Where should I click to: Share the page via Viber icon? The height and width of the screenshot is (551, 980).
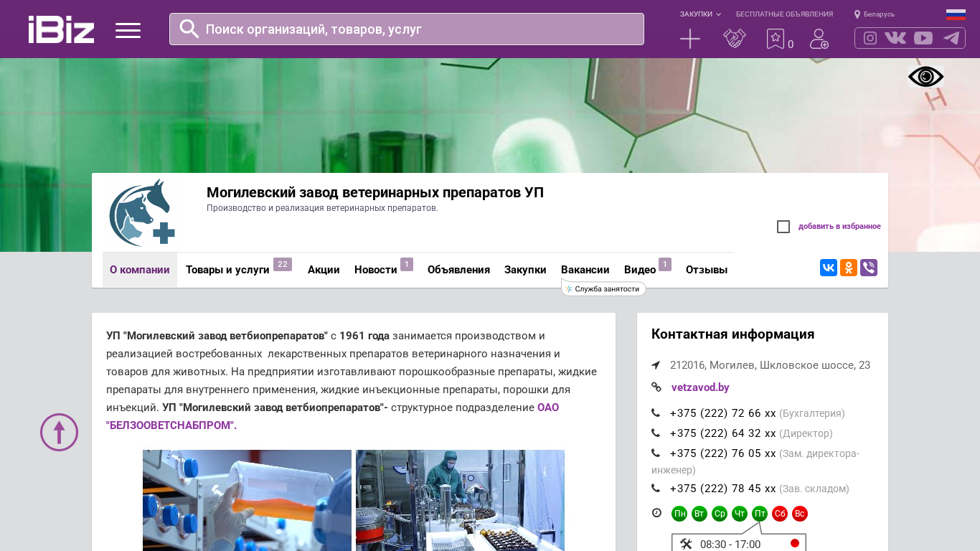tap(868, 268)
